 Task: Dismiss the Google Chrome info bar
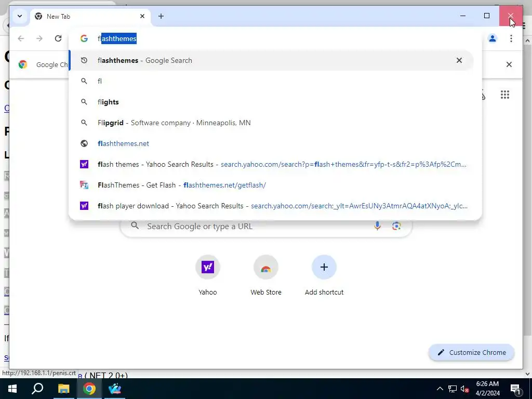[x=509, y=64]
